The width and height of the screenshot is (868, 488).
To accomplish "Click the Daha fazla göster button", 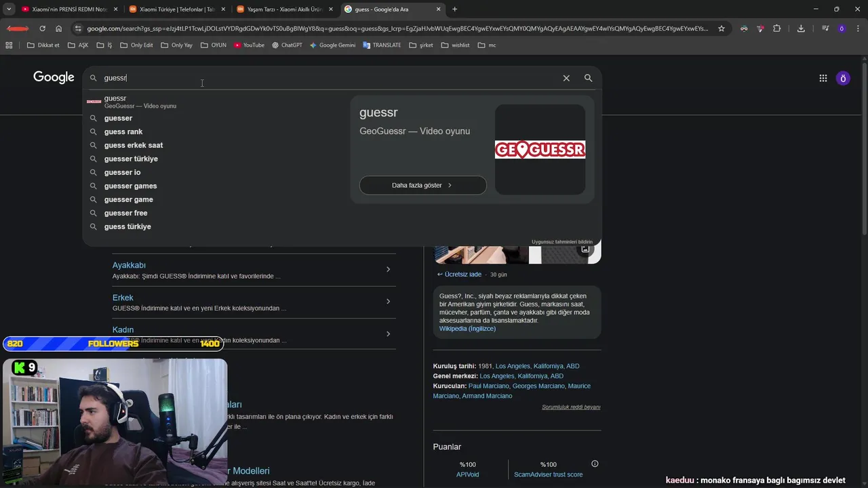I will coord(422,185).
